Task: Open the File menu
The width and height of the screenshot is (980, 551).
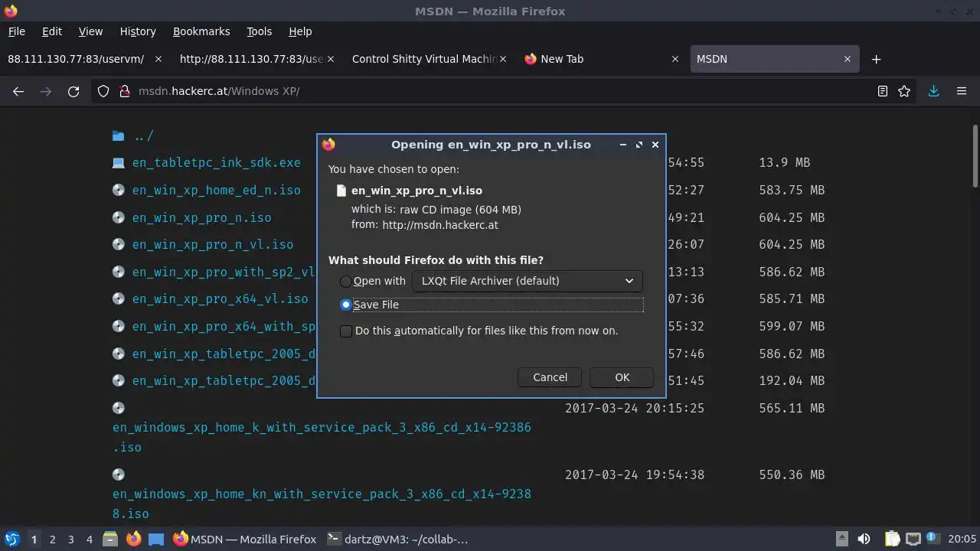Action: coord(17,31)
